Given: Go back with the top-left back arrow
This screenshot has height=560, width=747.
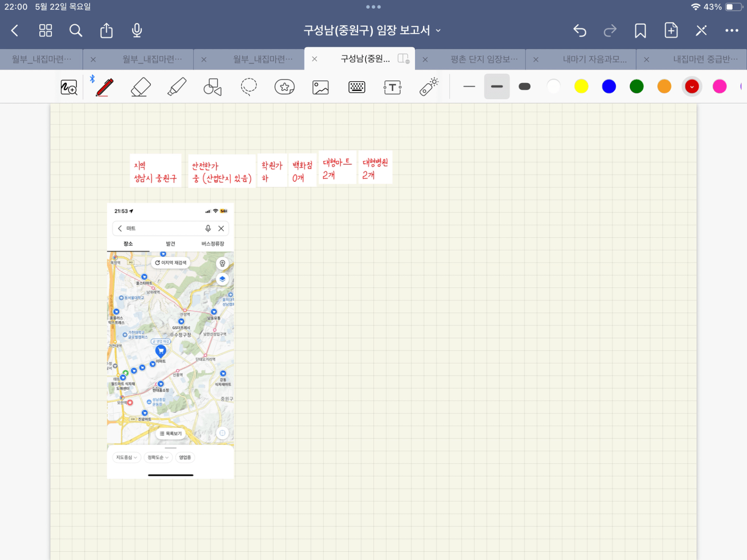Looking at the screenshot, I should pyautogui.click(x=15, y=31).
